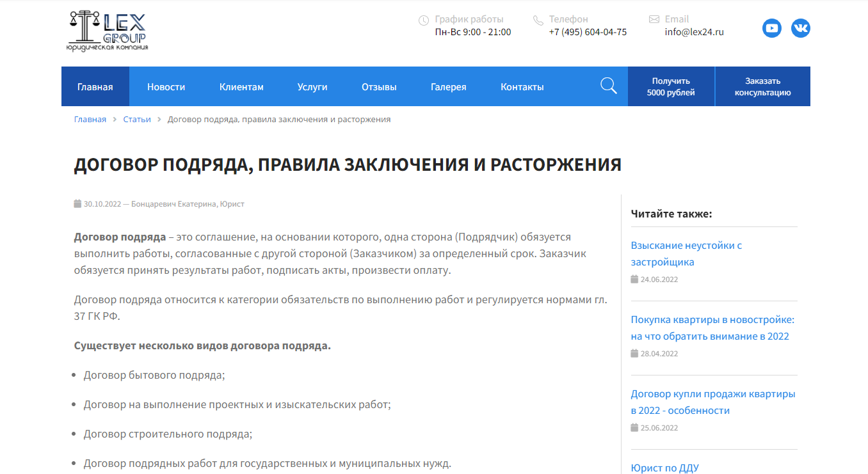
Task: Open the VK social network icon
Action: click(x=801, y=28)
